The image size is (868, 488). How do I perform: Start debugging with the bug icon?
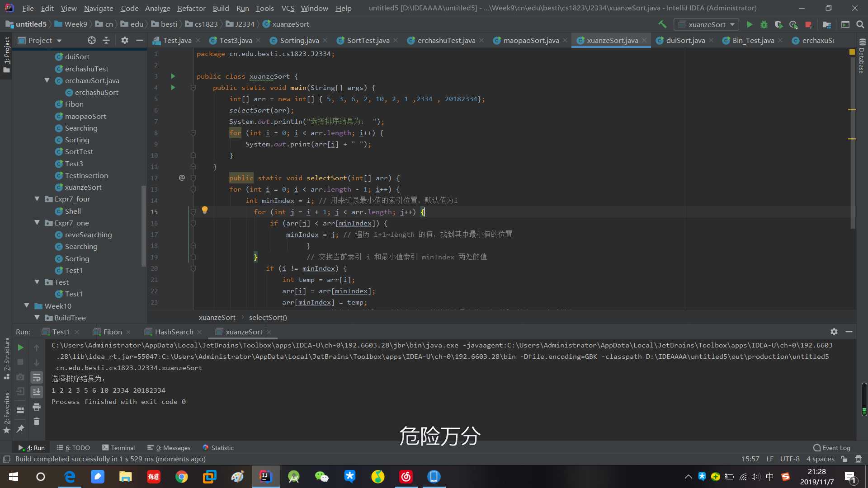tap(764, 24)
